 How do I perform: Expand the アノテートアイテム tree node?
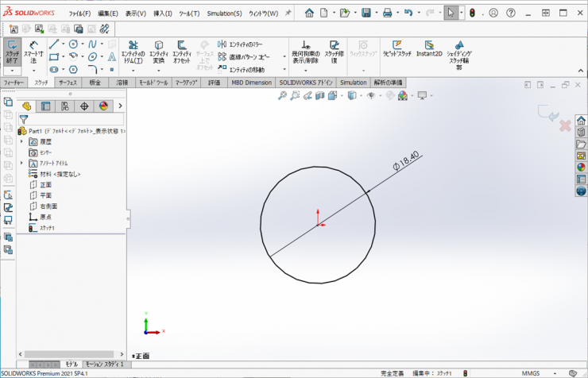(21, 163)
